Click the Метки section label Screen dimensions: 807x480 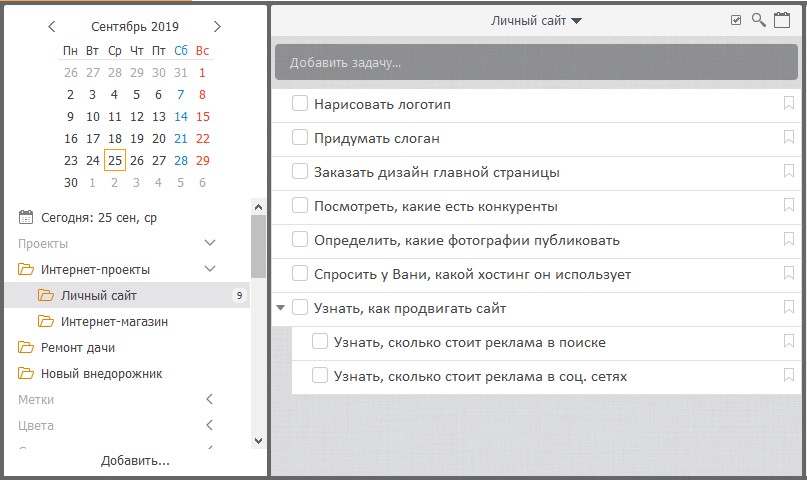coord(36,400)
